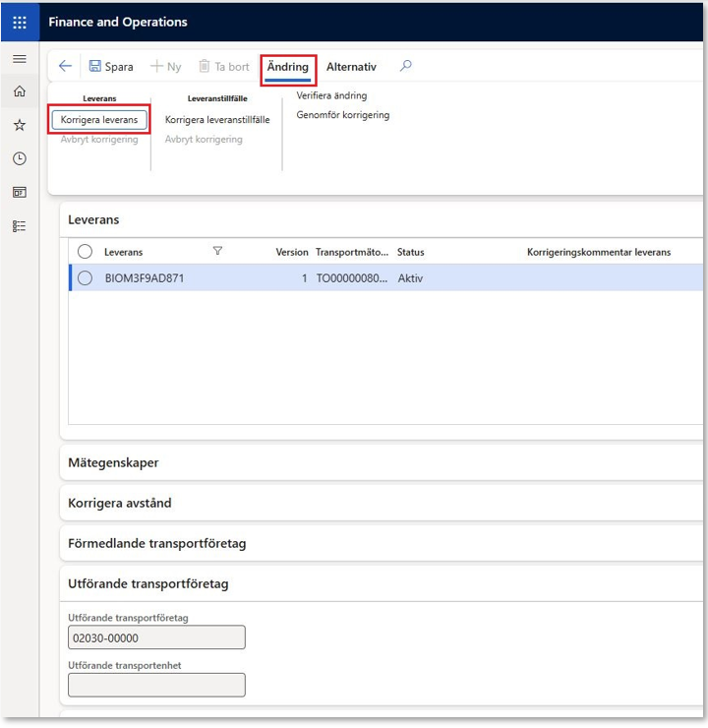Image resolution: width=708 pixels, height=728 pixels.
Task: Open Recent clock icon in sidebar
Action: coord(19,158)
